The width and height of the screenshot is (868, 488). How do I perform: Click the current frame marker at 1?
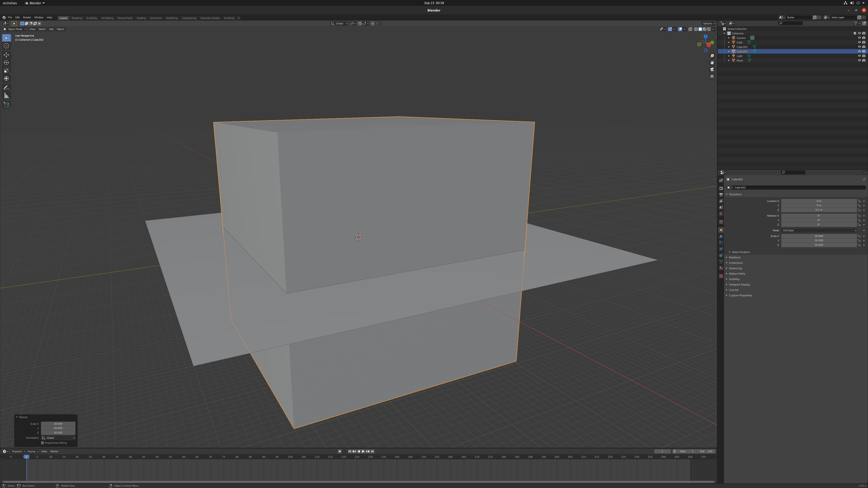(26, 457)
